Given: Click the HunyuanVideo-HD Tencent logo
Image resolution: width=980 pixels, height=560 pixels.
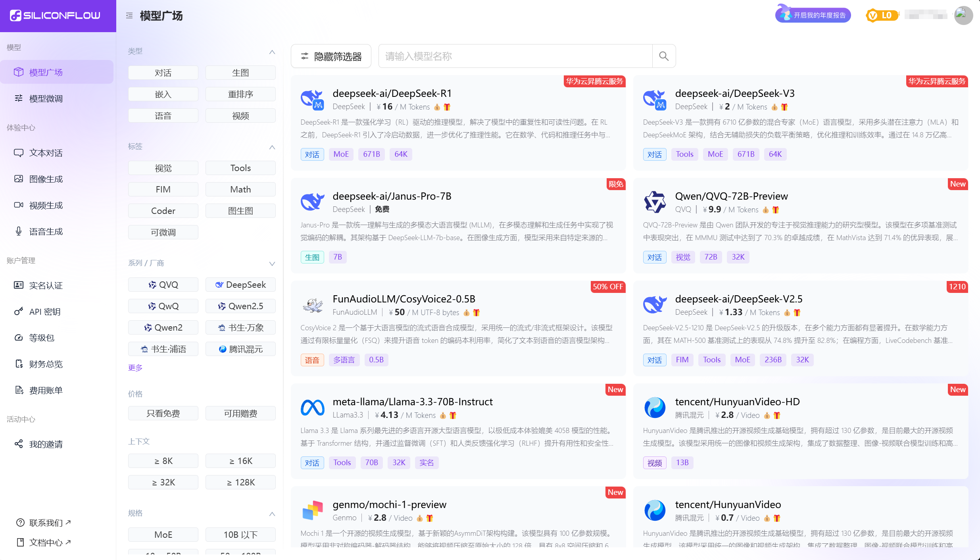Looking at the screenshot, I should (655, 408).
